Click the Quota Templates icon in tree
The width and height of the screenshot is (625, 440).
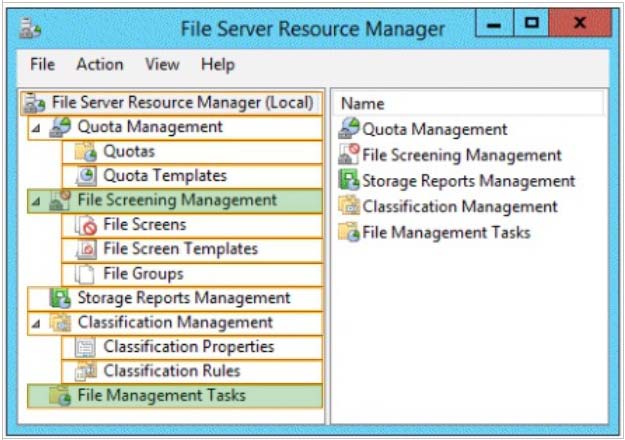click(86, 176)
